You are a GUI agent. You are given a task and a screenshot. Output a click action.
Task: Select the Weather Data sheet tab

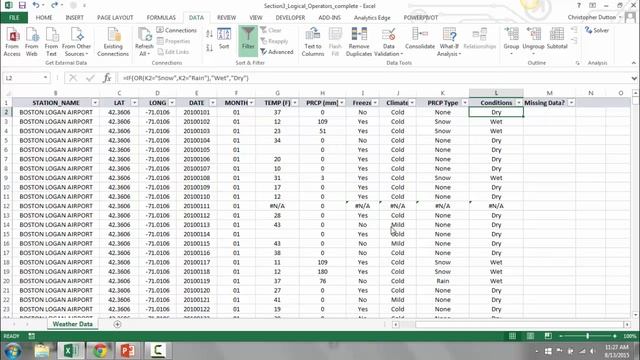(x=73, y=324)
